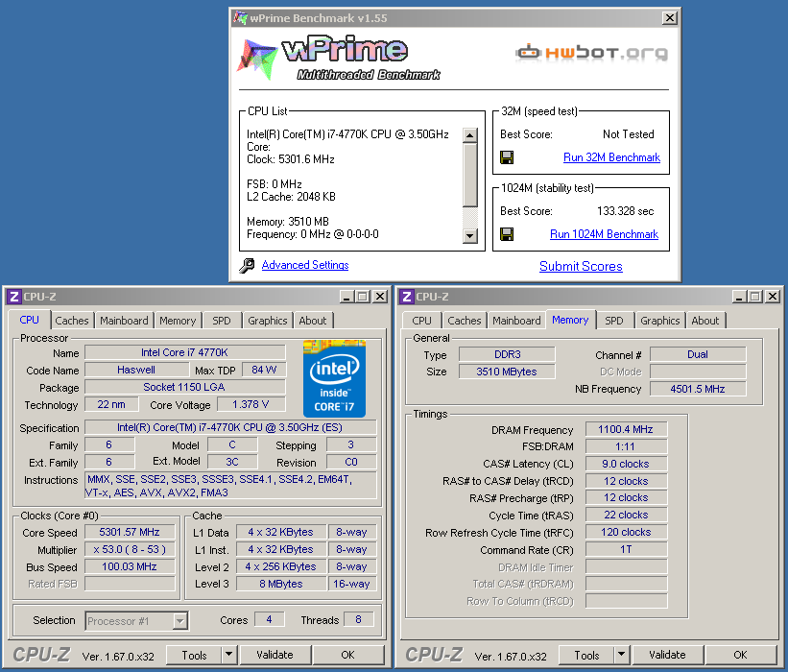Select Graphics tab in right CPU-Z window
This screenshot has width=788, height=672.
[659, 321]
